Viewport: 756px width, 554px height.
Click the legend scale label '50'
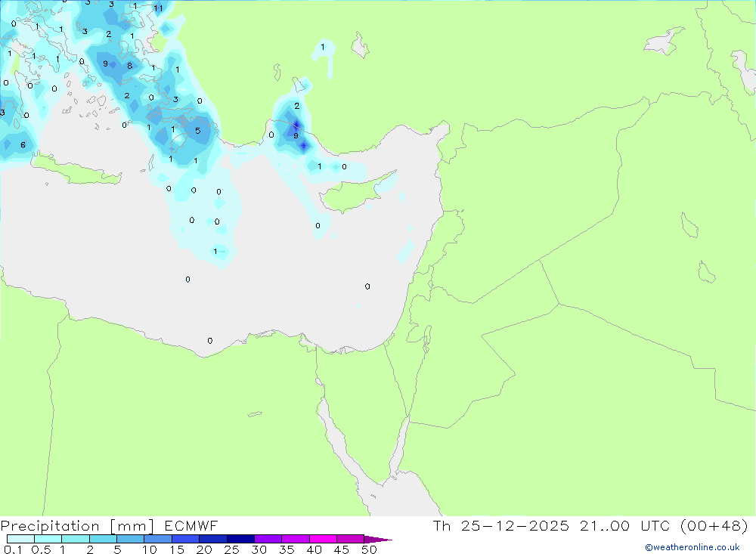coord(369,549)
